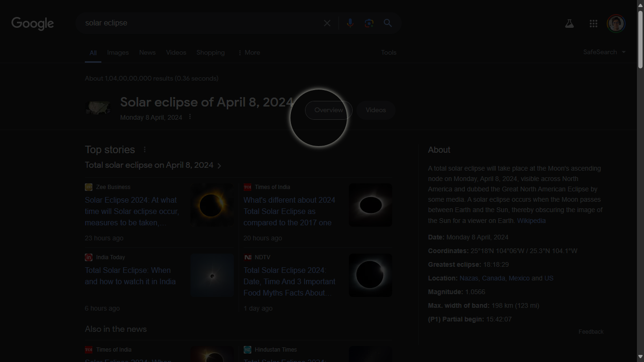Viewport: 644px width, 362px height.
Task: Open the SafeSearch dropdown
Action: 604,52
